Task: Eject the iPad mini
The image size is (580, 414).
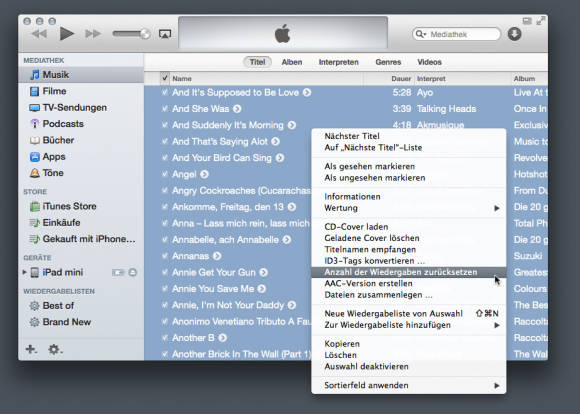Action: tap(132, 273)
